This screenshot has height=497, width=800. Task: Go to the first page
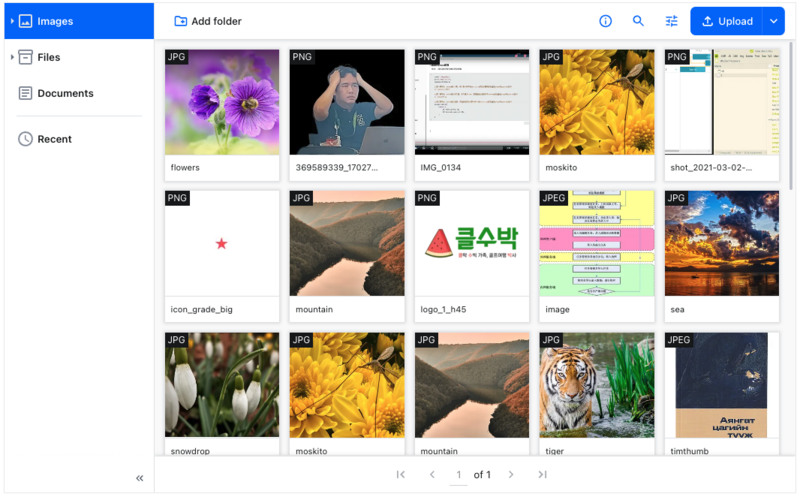[401, 474]
